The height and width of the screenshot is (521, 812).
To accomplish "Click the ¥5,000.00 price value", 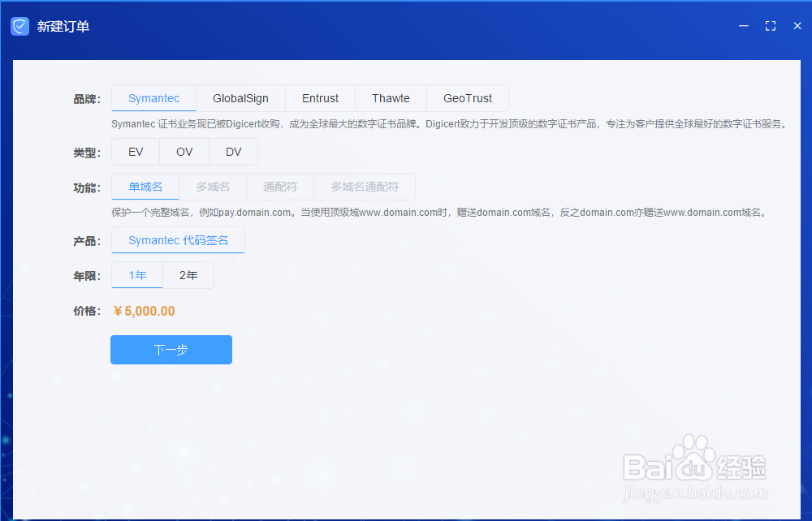I will tap(145, 311).
